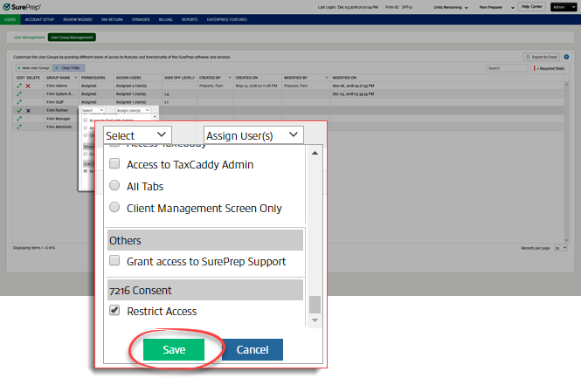Confirm Firm Partner edits with green checkmark
This screenshot has width=581, height=392.
(18, 111)
